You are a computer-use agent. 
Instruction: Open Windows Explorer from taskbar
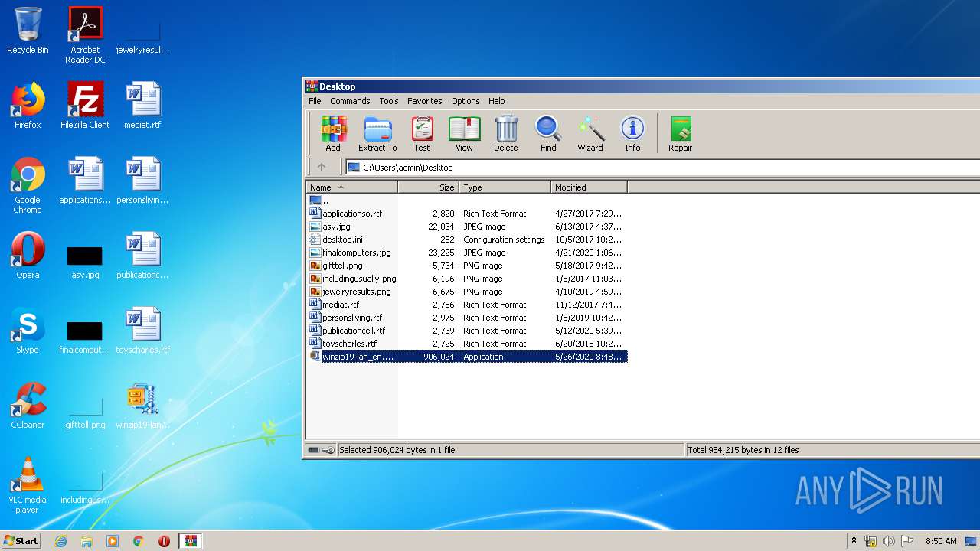pyautogui.click(x=87, y=541)
